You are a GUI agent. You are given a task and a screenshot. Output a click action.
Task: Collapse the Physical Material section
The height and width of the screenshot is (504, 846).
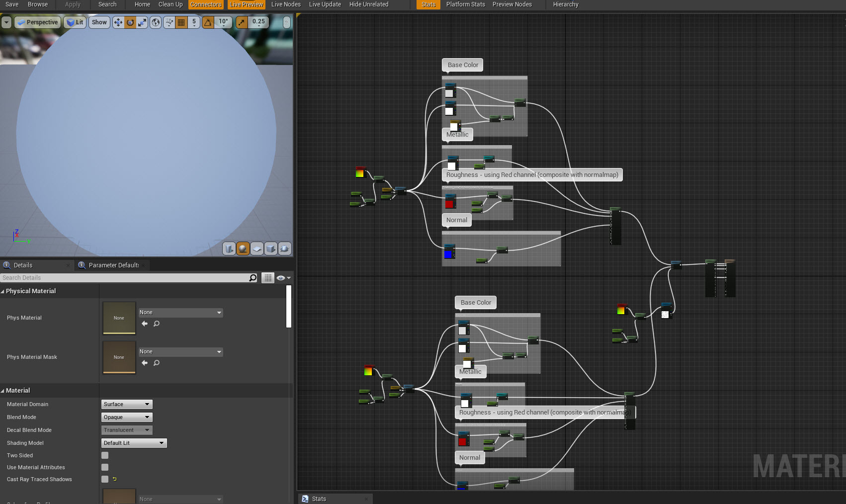(x=3, y=291)
